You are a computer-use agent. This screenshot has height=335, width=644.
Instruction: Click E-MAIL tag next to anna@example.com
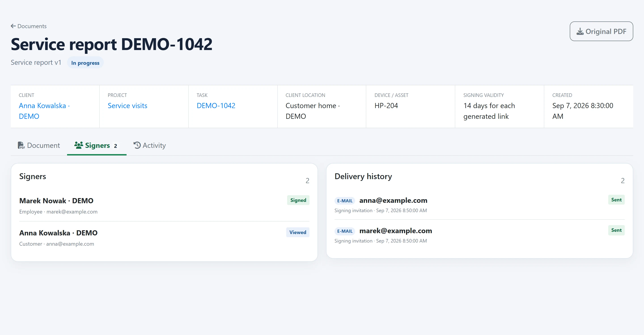pos(345,201)
